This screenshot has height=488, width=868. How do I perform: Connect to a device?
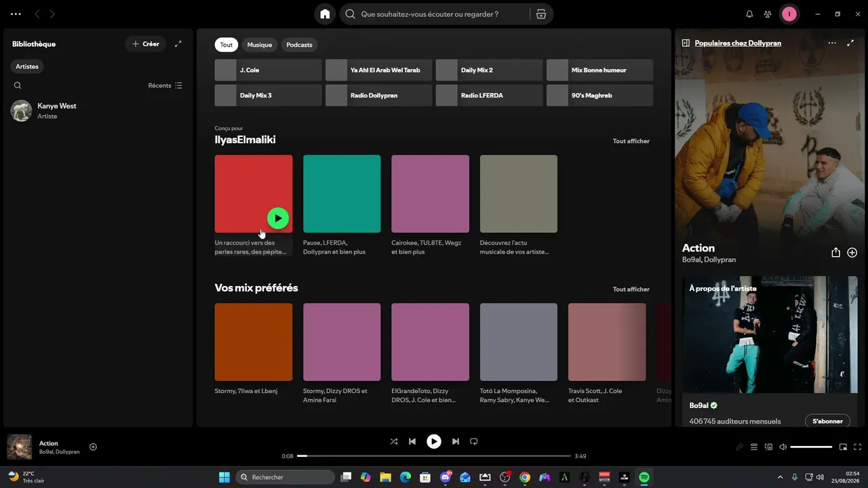tap(768, 447)
